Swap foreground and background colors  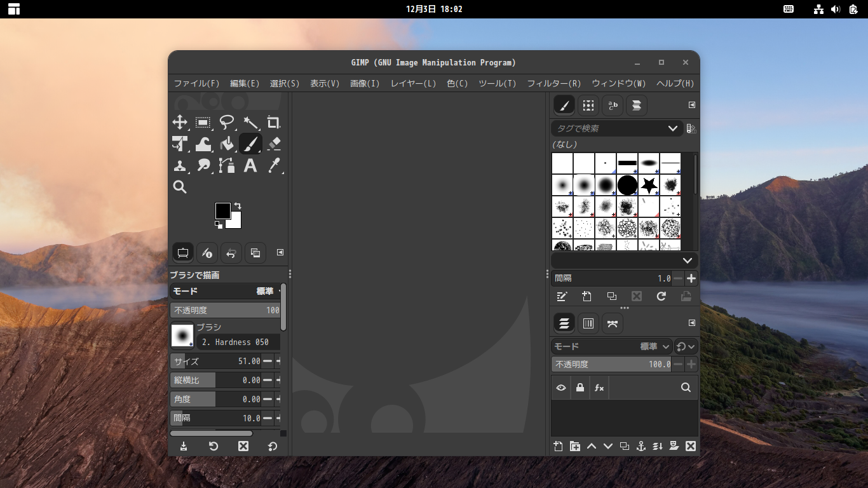click(238, 206)
